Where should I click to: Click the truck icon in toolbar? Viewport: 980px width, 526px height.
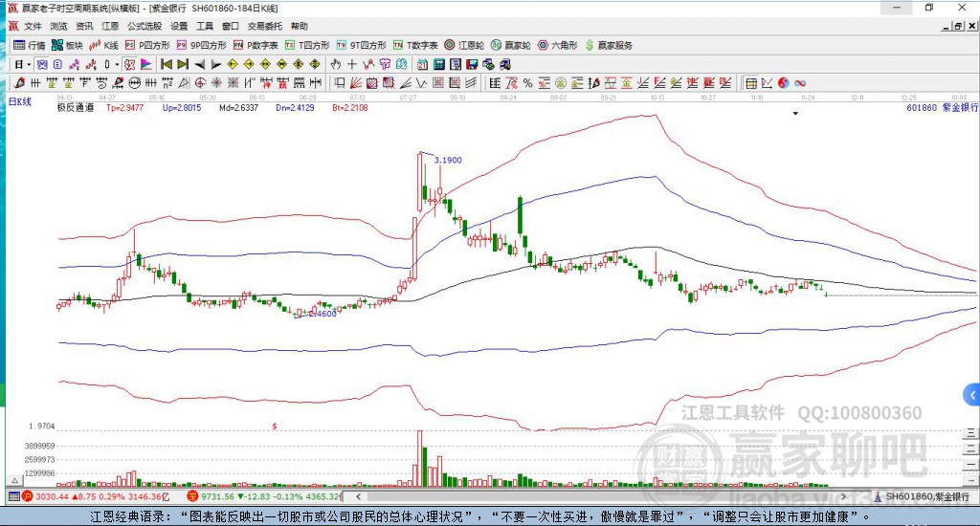coord(505,64)
